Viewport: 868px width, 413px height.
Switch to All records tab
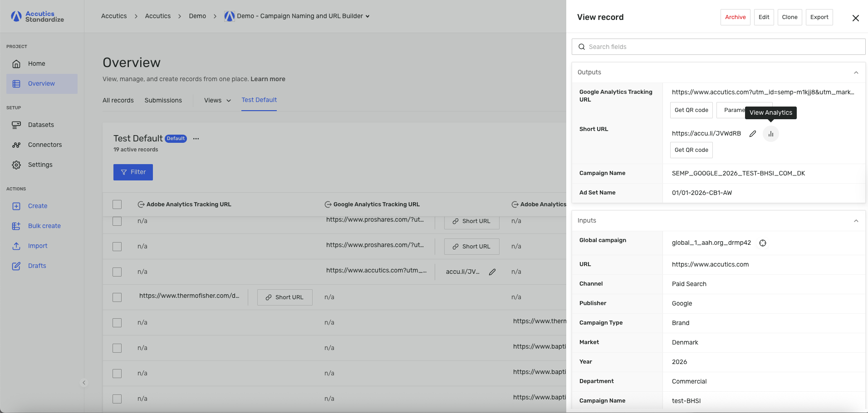tap(118, 101)
